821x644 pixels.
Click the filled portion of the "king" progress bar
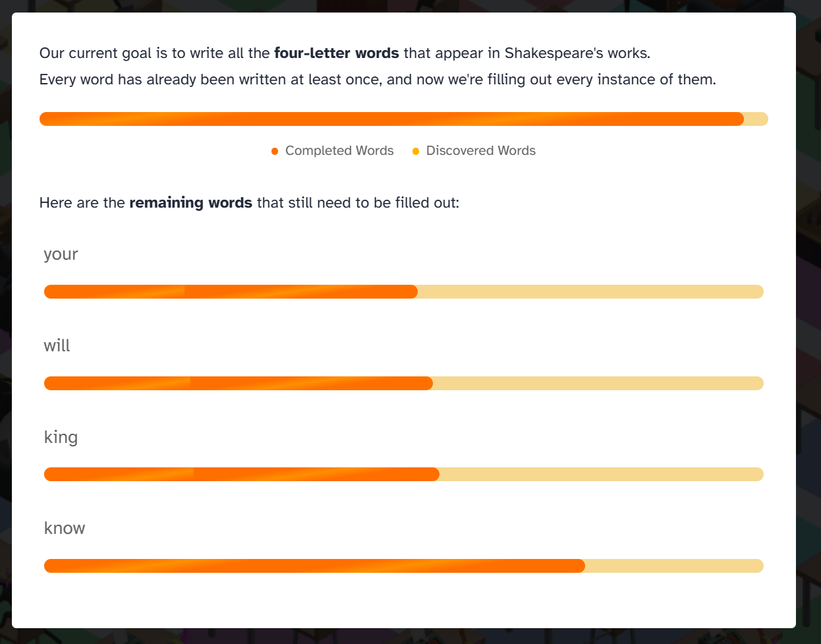coord(241,475)
